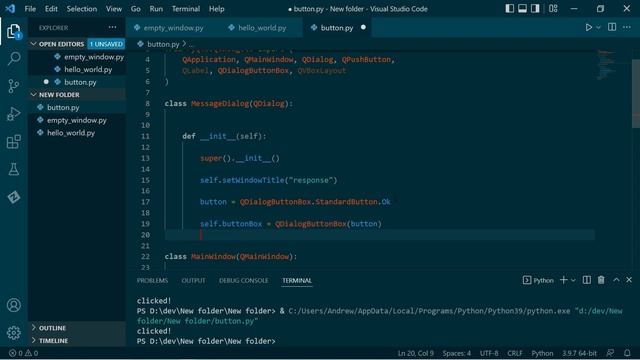Viewport: 640px width, 360px height.
Task: Select the Terminal panel tab
Action: click(297, 280)
